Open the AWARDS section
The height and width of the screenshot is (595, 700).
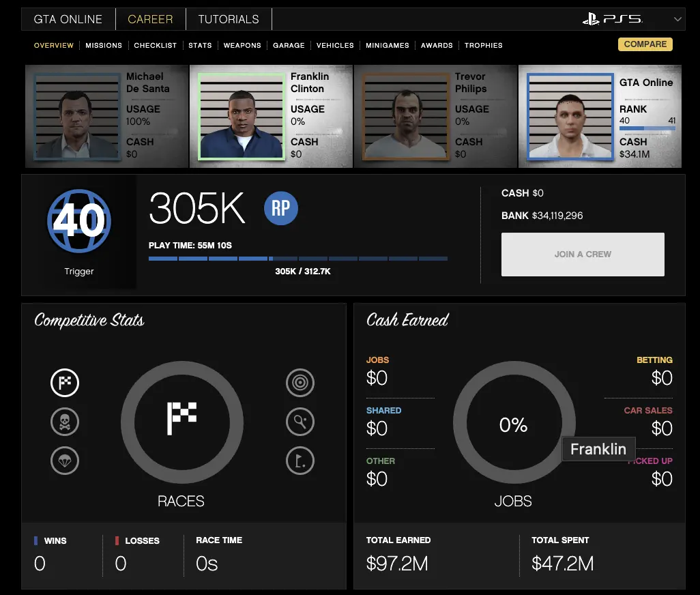click(437, 46)
